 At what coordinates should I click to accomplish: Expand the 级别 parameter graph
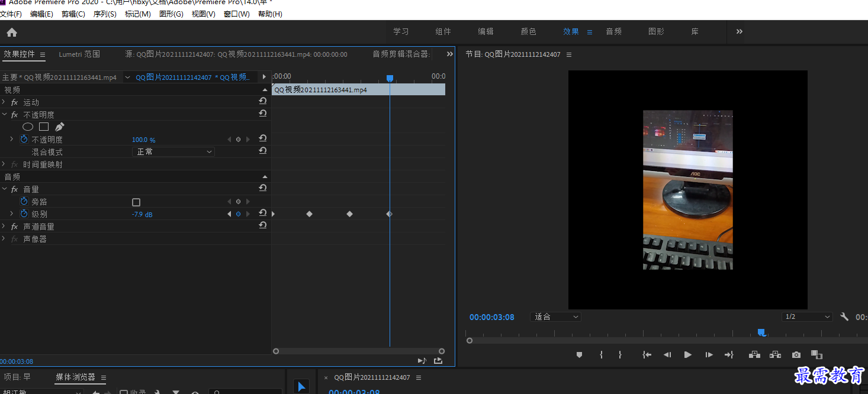(x=11, y=214)
